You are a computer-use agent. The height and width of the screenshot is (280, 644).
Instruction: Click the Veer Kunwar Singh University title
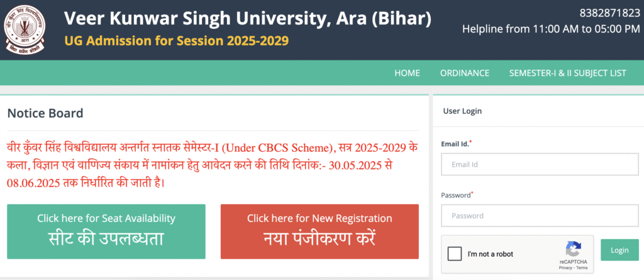[248, 18]
